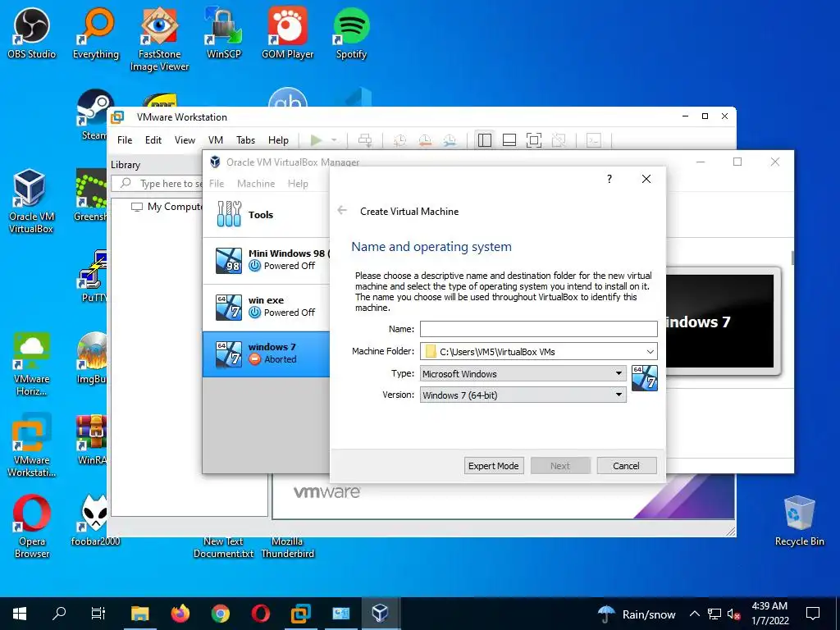Toggle VMware thumbnail bar view icon
Image resolution: width=840 pixels, height=630 pixels.
509,140
